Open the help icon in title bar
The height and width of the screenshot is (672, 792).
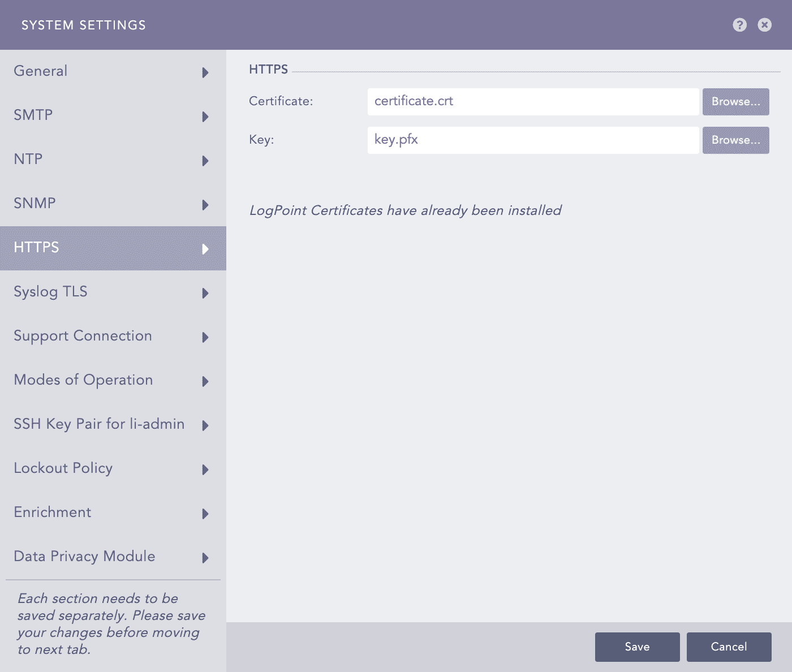click(739, 25)
